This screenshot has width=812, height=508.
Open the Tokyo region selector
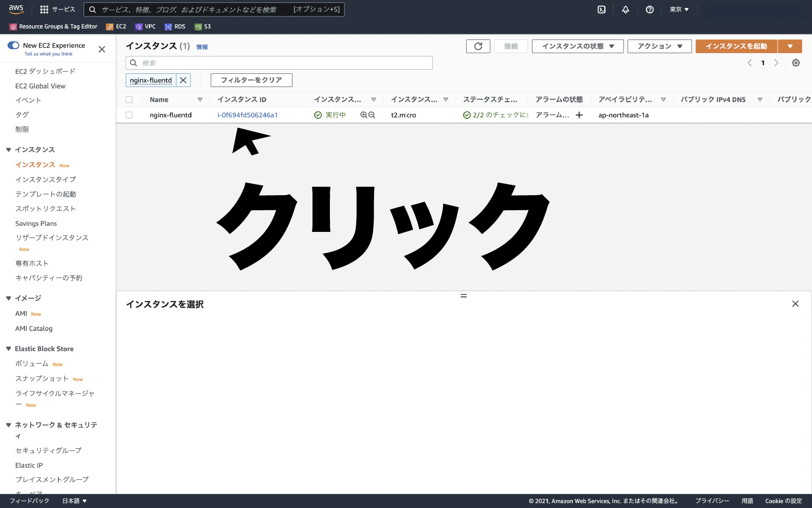pos(679,9)
